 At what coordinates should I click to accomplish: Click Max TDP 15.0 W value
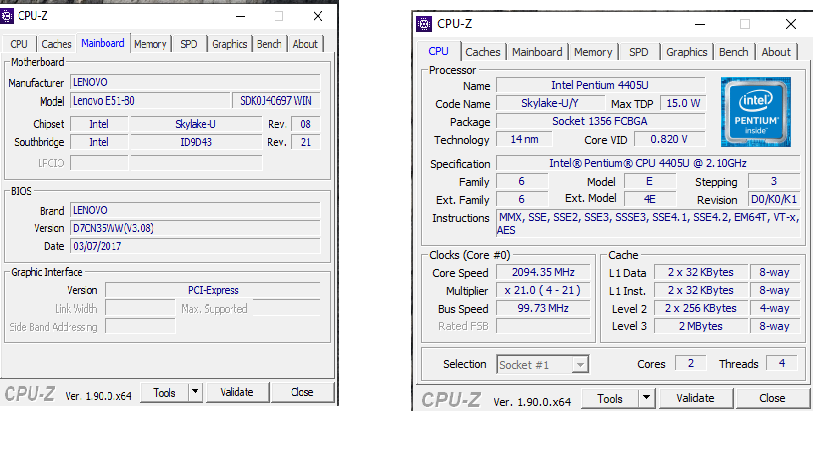[x=683, y=103]
